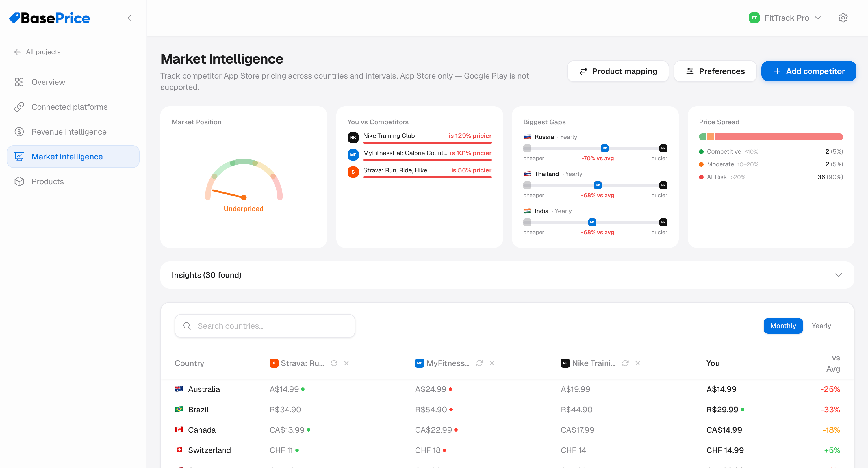Click the Brazil row country name
This screenshot has height=468, width=868.
(198, 410)
